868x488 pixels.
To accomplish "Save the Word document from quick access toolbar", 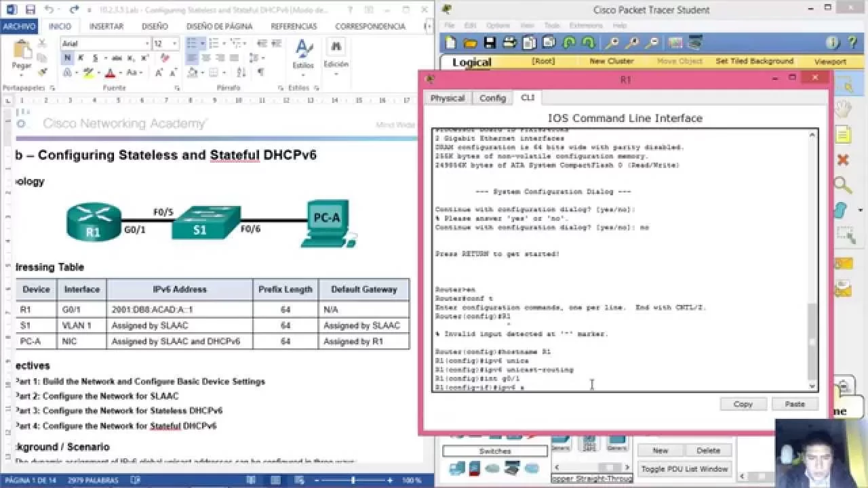I will (x=30, y=9).
